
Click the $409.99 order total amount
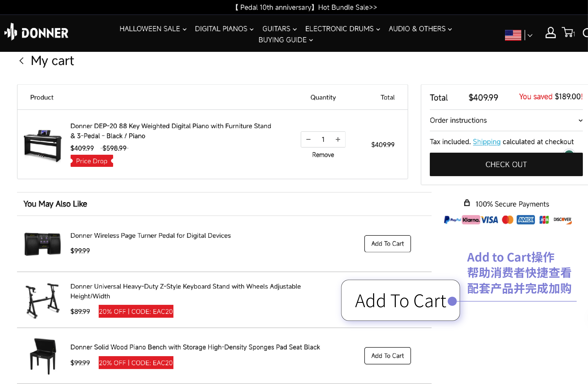tap(483, 97)
